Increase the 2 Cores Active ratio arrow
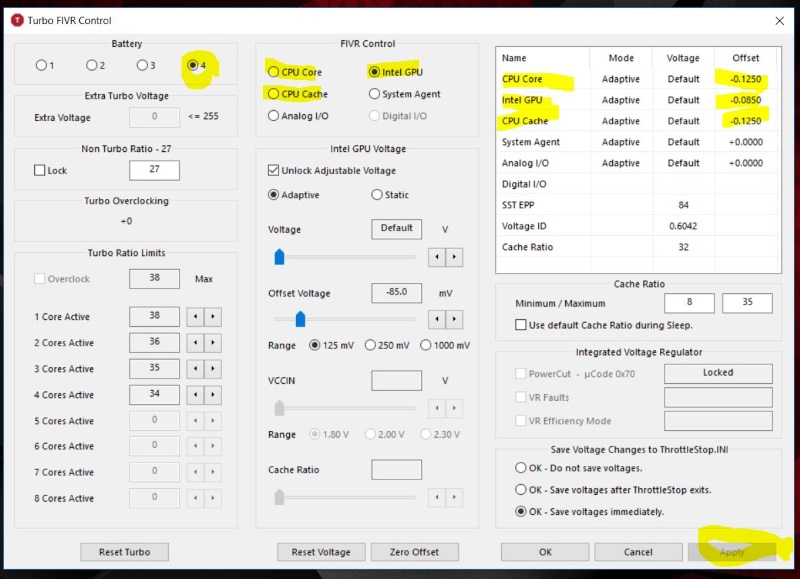The width and height of the screenshot is (800, 579). click(213, 343)
